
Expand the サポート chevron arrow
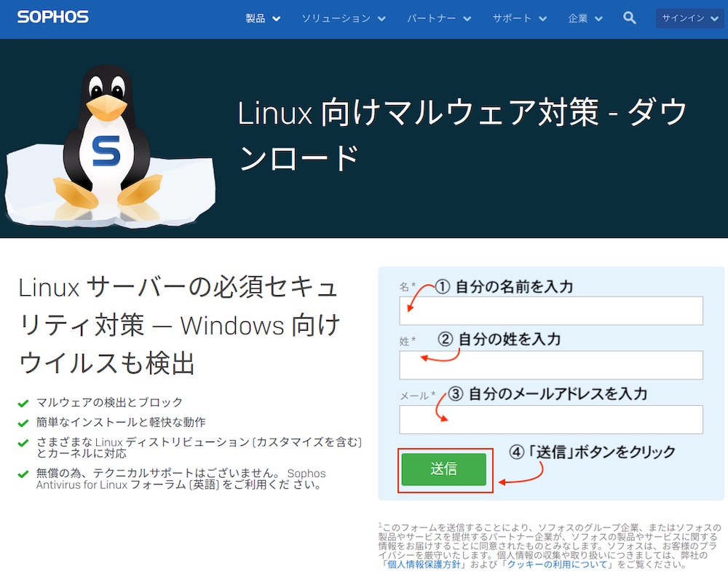(x=543, y=19)
